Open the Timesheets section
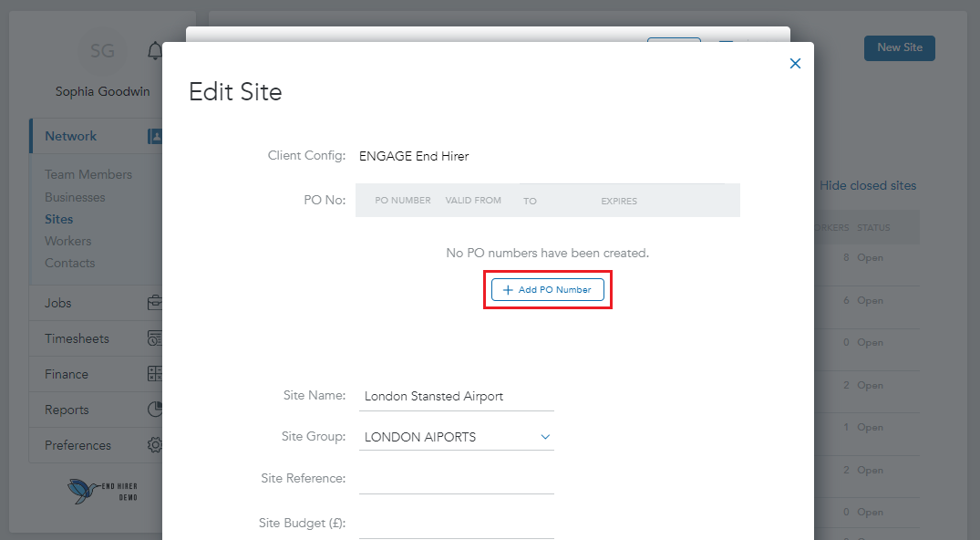Screen dimensions: 980x540 [97, 338]
